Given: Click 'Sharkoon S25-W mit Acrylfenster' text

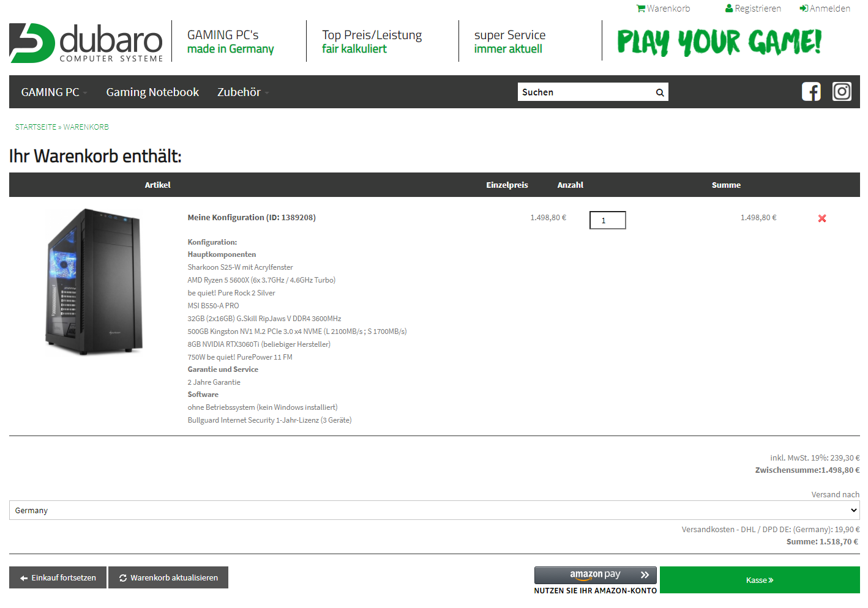Looking at the screenshot, I should pyautogui.click(x=240, y=267).
